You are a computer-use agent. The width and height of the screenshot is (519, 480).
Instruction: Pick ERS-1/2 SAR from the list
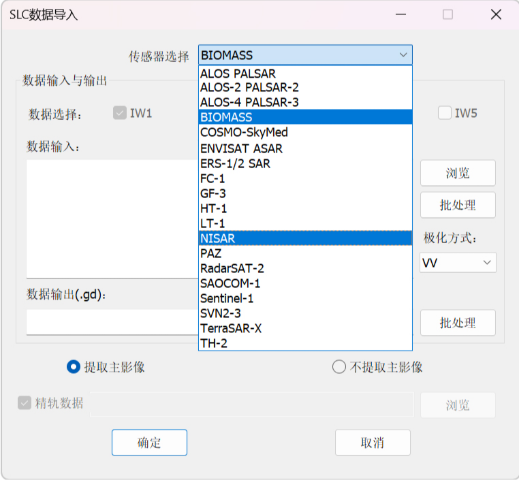305,164
